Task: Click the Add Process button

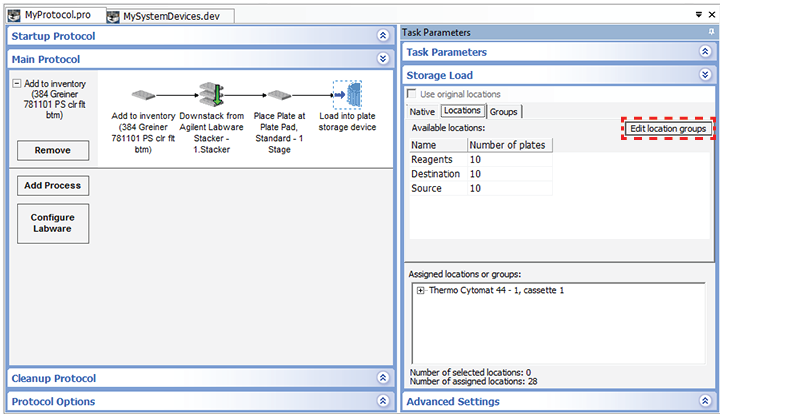Action: tap(53, 186)
